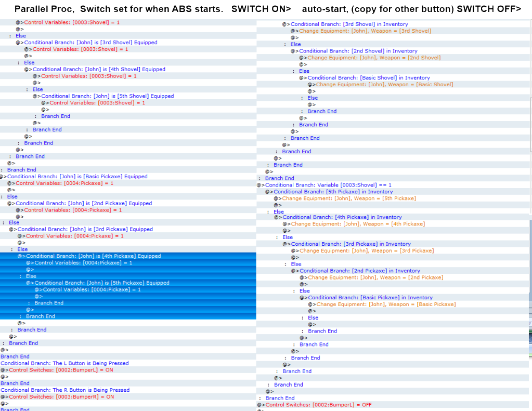Select the 3rd Pickaxe Equipped conditional branch
The height and width of the screenshot is (411, 532).
tap(85, 229)
